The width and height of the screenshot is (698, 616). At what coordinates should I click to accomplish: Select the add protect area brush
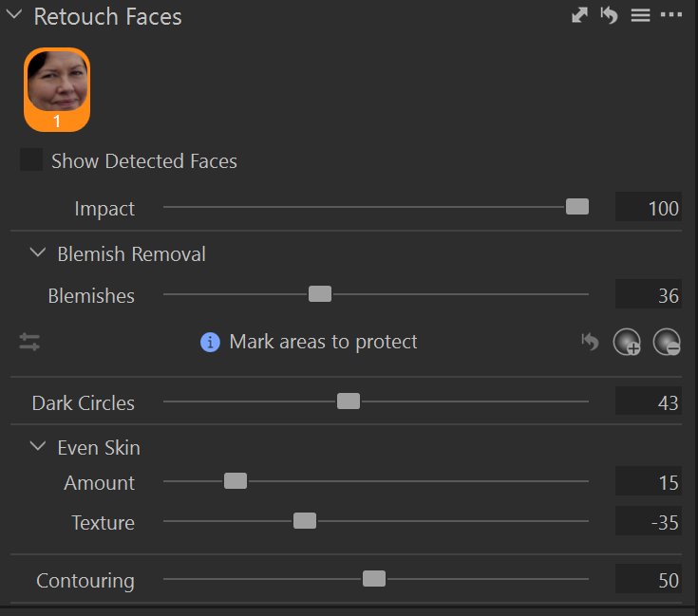coord(627,343)
